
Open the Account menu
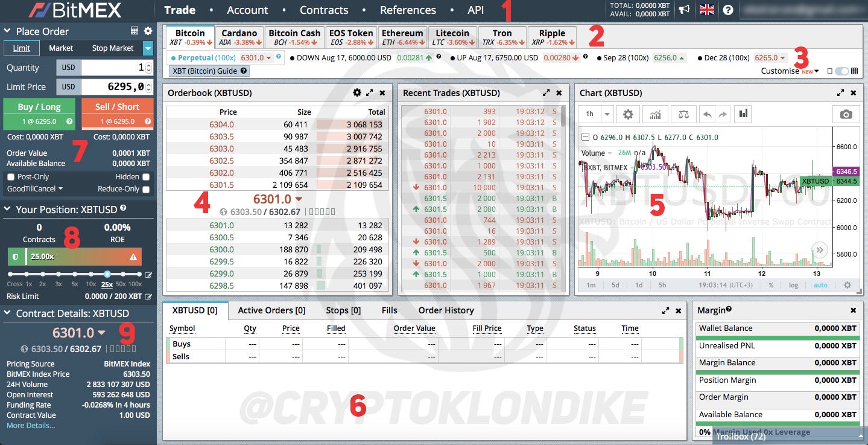(x=247, y=10)
